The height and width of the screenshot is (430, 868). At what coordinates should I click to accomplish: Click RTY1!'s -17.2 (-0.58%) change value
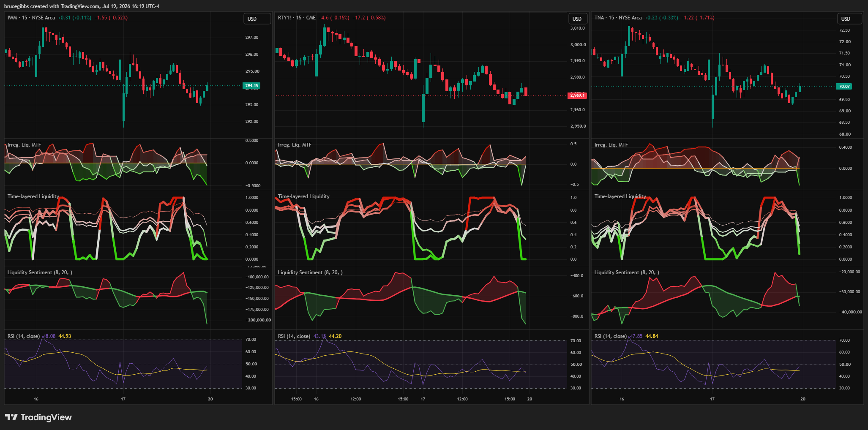(x=369, y=18)
